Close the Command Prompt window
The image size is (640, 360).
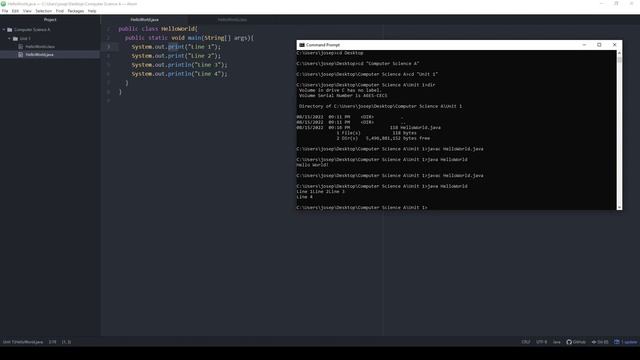(614, 45)
